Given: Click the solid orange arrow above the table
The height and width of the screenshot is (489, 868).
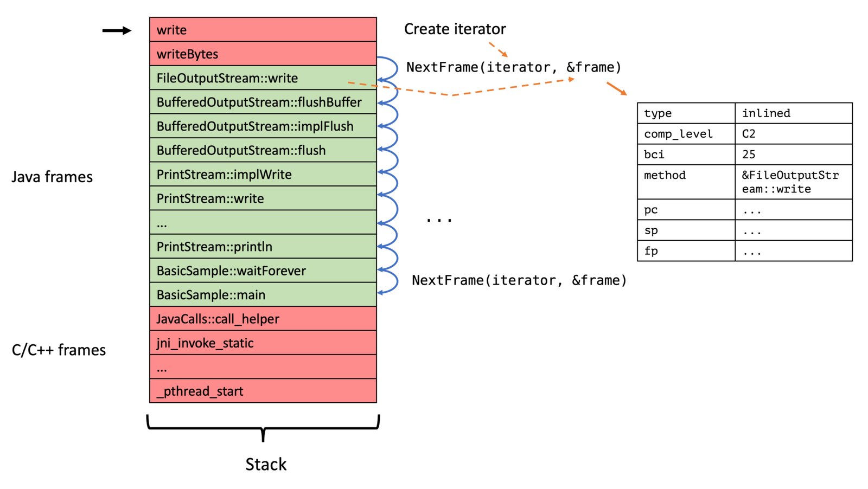Looking at the screenshot, I should coord(616,88).
